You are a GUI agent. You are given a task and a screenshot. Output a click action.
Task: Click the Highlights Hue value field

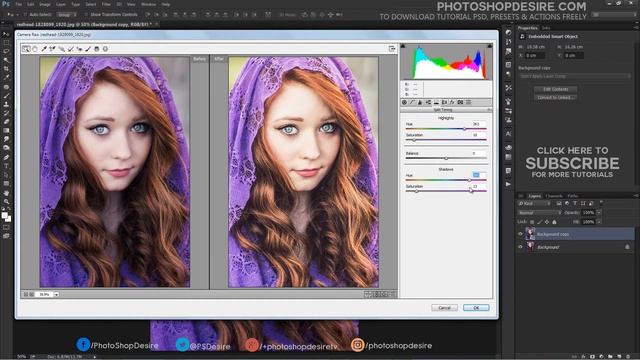(478, 124)
